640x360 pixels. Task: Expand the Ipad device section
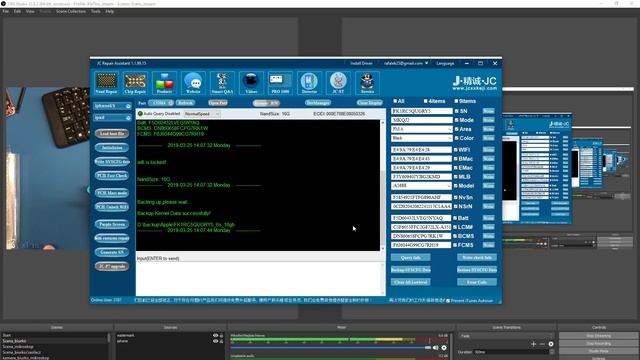[112, 118]
